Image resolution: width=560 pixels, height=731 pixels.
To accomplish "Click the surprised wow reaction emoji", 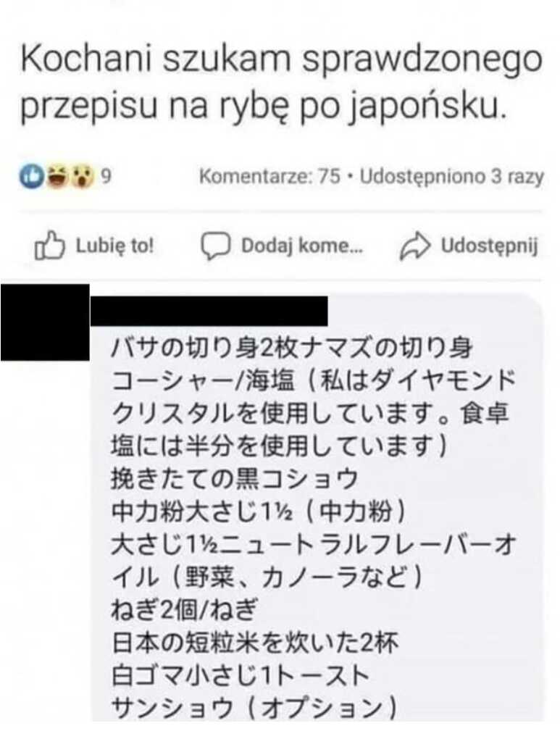I will pos(83,177).
